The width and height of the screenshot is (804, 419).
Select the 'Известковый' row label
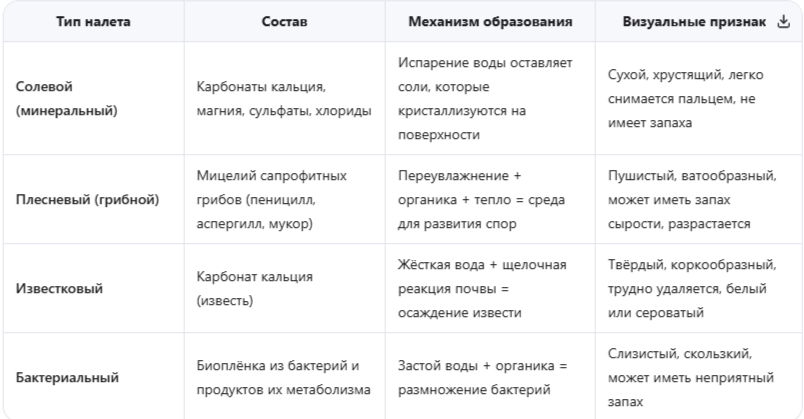coord(59,288)
